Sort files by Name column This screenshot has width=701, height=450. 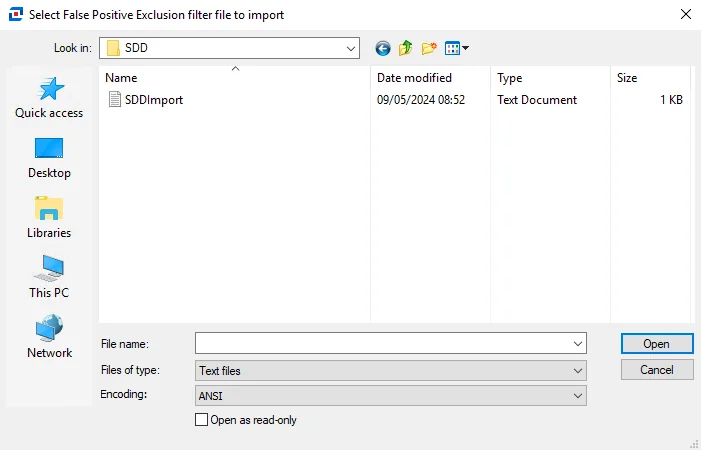click(235, 78)
